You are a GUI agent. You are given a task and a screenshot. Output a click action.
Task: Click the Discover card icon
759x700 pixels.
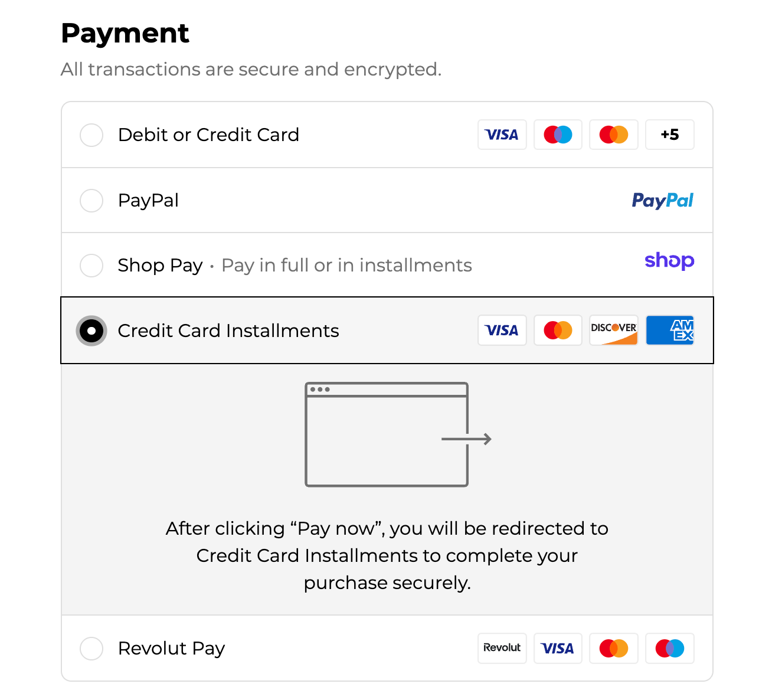click(614, 330)
